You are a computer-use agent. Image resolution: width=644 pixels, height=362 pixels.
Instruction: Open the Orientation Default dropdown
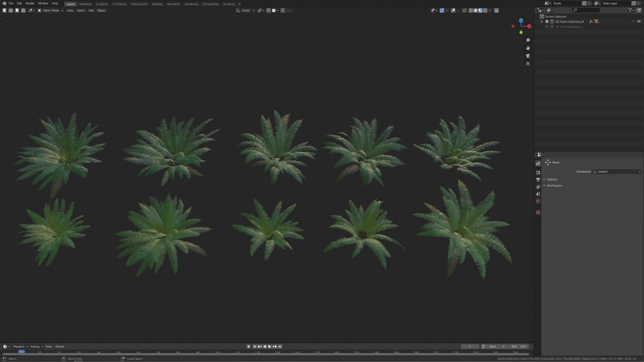[617, 172]
